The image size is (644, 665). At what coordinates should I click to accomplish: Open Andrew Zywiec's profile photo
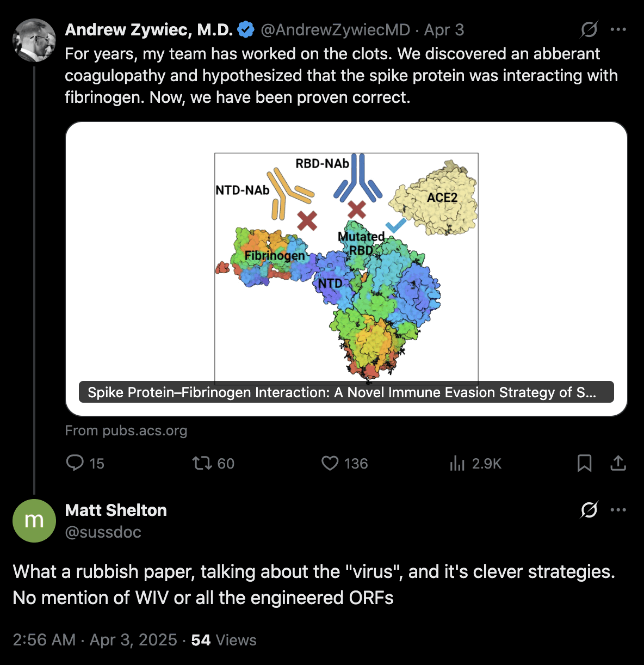coord(34,40)
